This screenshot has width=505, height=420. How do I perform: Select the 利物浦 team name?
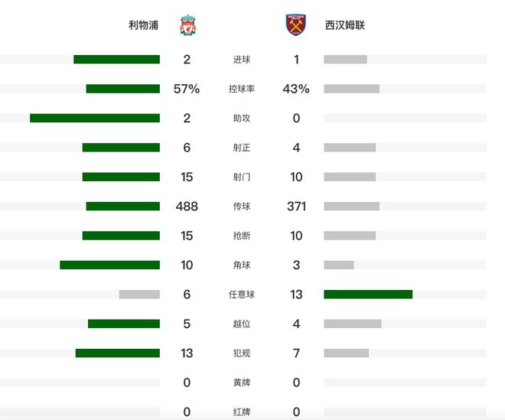[144, 25]
